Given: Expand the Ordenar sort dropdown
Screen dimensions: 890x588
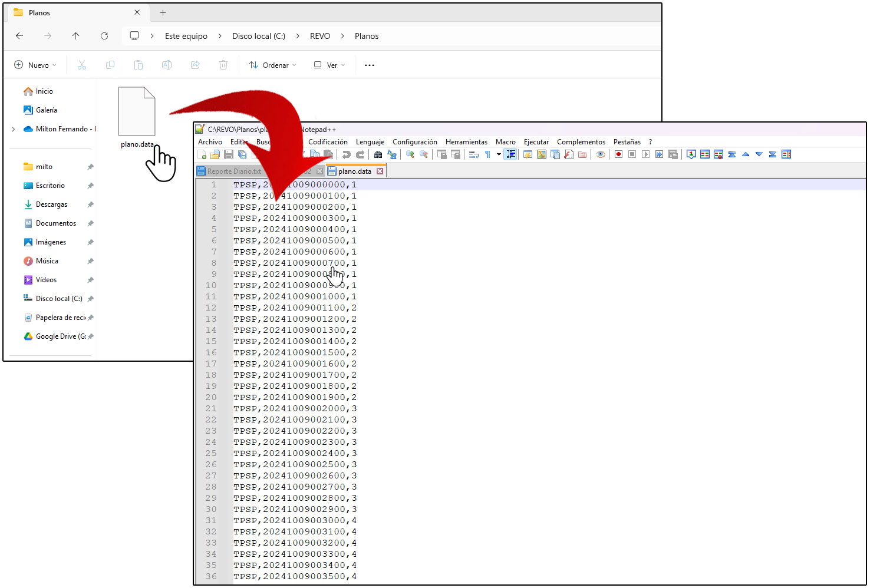Looking at the screenshot, I should tap(272, 65).
